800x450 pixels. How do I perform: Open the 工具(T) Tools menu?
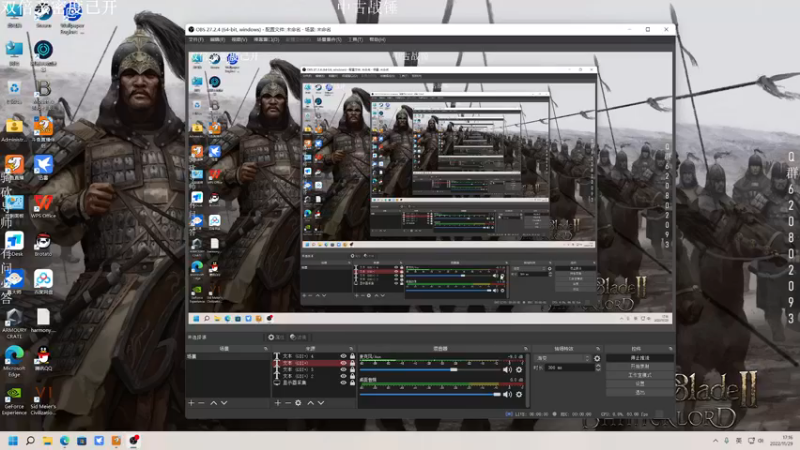click(x=355, y=39)
